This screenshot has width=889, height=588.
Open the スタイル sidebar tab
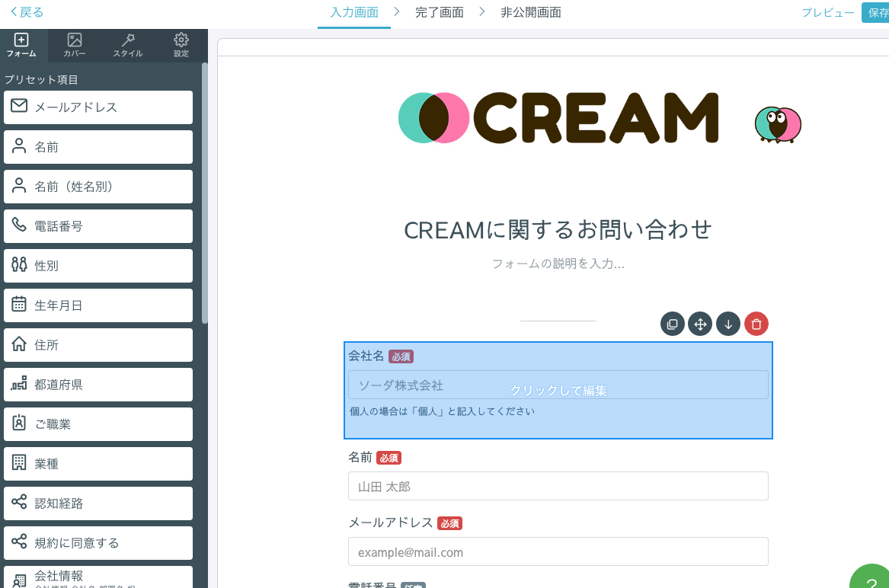127,46
